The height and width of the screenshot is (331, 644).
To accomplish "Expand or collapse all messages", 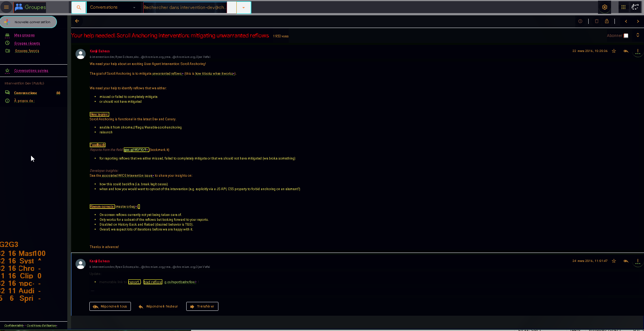I will 638,35.
